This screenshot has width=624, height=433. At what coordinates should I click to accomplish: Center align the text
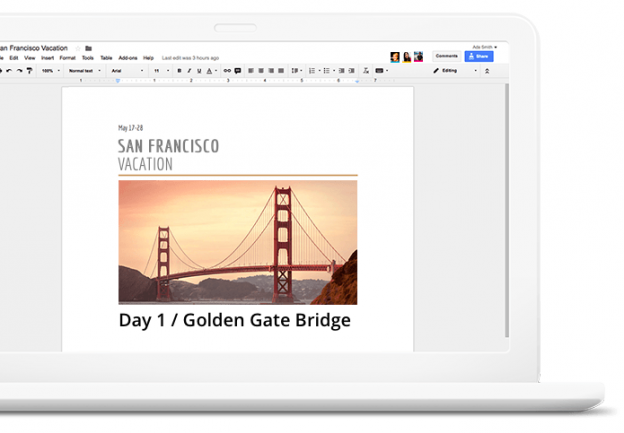pyautogui.click(x=261, y=71)
